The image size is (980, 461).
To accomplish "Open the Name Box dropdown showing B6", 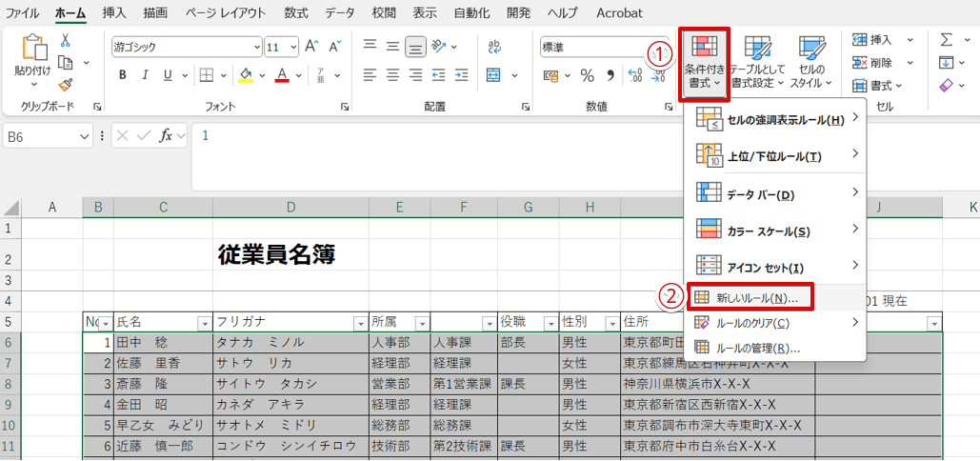I will point(85,136).
